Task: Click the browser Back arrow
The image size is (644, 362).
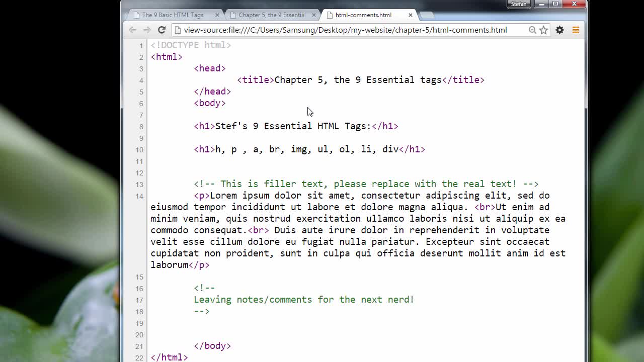Action: click(132, 30)
